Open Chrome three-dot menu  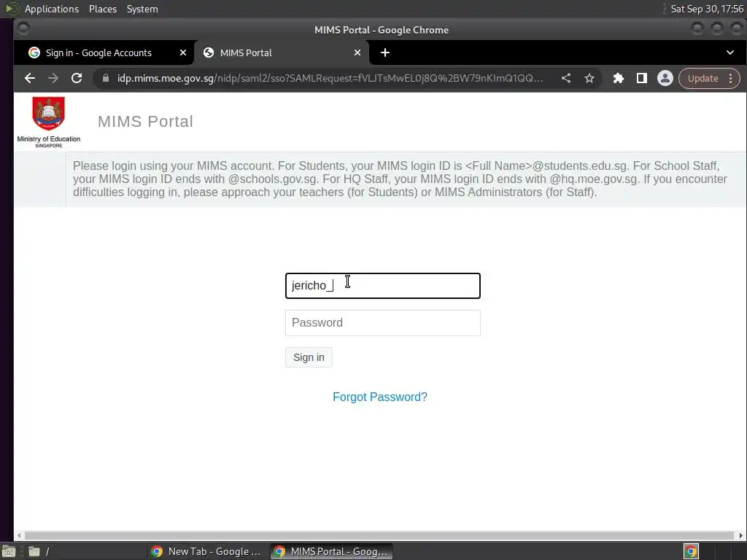[731, 78]
